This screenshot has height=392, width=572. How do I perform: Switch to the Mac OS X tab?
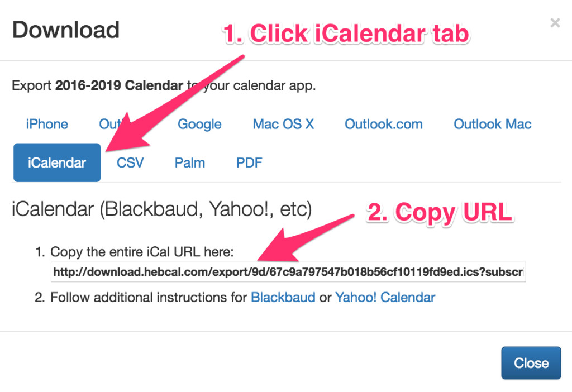(x=283, y=124)
